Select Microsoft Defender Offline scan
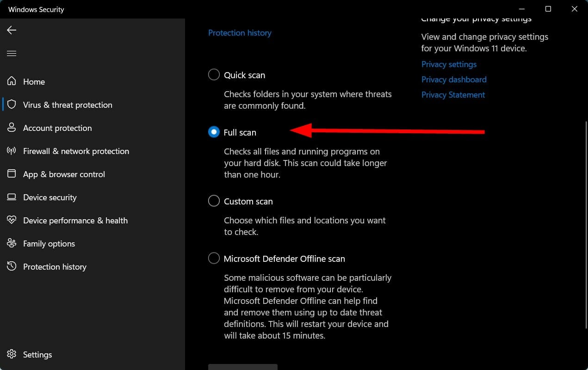Image resolution: width=588 pixels, height=370 pixels. [x=214, y=258]
